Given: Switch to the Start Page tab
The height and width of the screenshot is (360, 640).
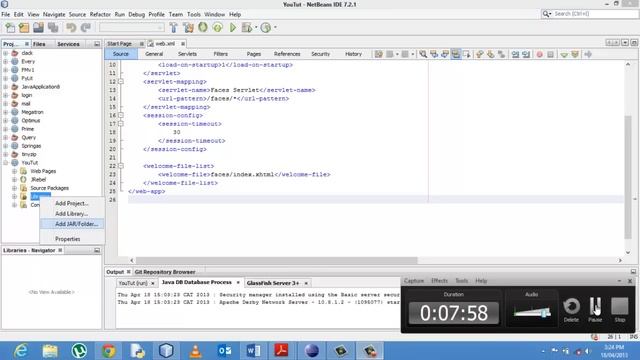Looking at the screenshot, I should tap(120, 44).
